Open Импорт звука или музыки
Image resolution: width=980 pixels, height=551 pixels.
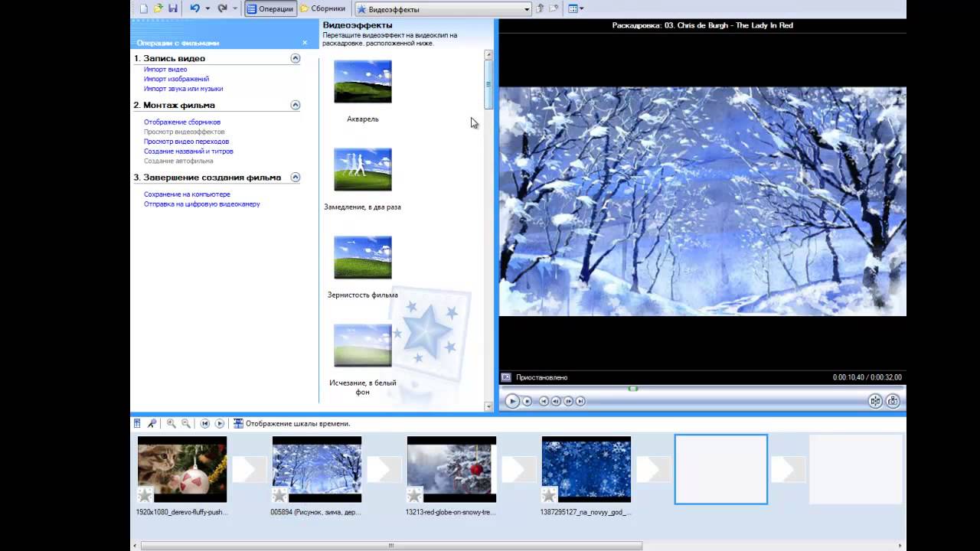[183, 89]
